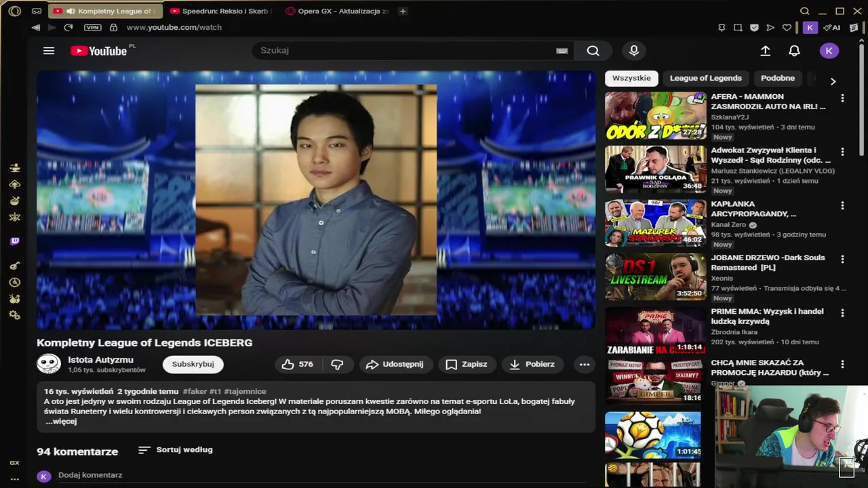Screen dimensions: 868x488
Task: Dislike the video with the thumbs-down icon
Action: 337,364
